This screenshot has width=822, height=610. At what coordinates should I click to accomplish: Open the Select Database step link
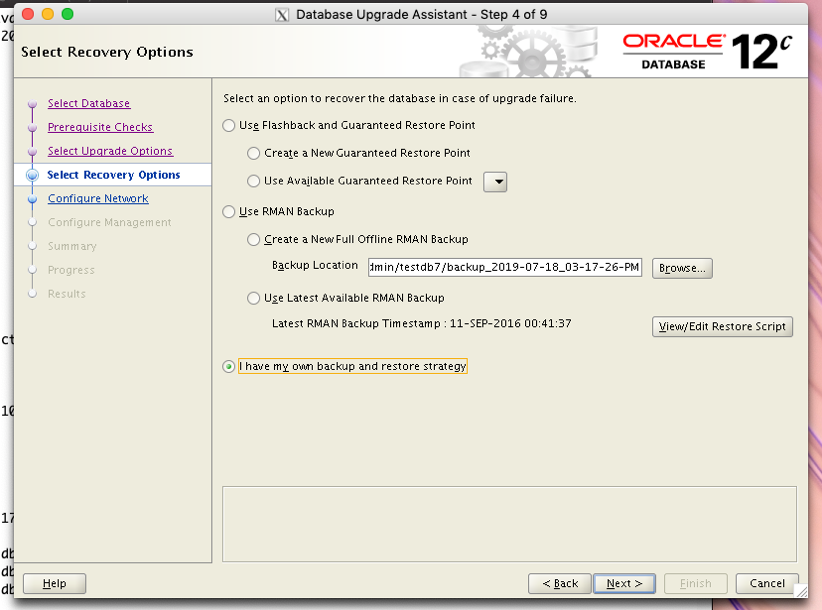[89, 103]
